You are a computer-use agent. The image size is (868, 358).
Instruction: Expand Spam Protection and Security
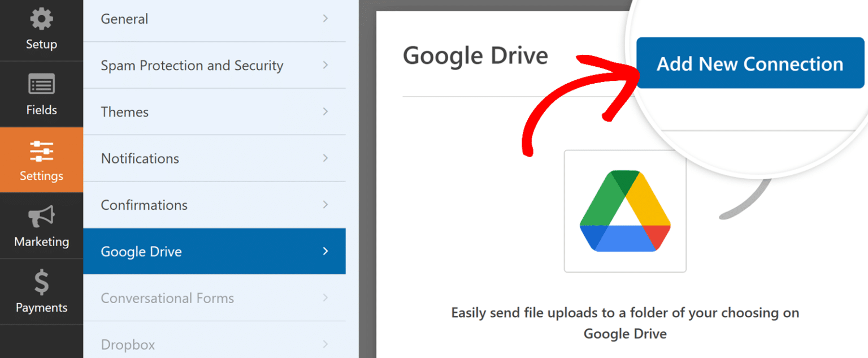[x=215, y=65]
